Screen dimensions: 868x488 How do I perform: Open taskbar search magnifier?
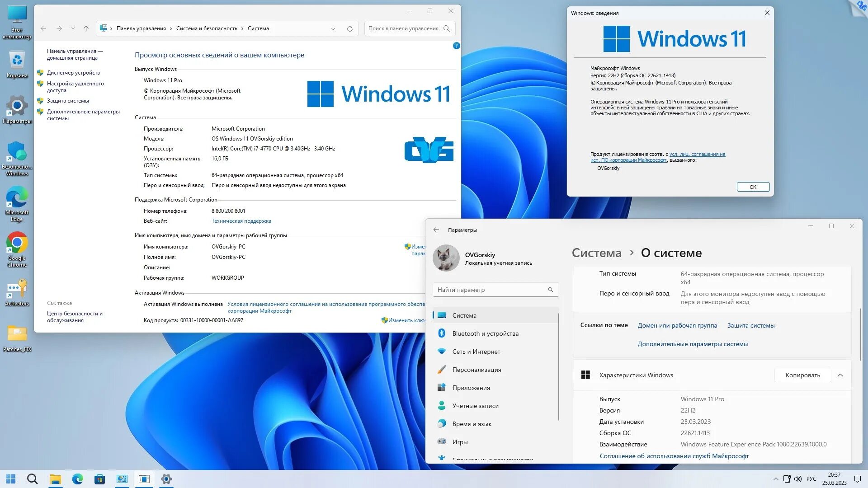click(x=32, y=479)
